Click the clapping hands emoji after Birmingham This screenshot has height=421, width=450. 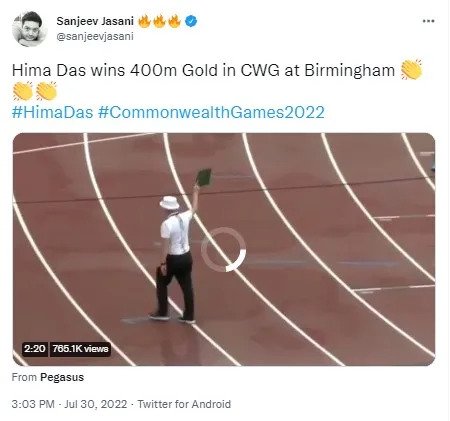point(412,70)
